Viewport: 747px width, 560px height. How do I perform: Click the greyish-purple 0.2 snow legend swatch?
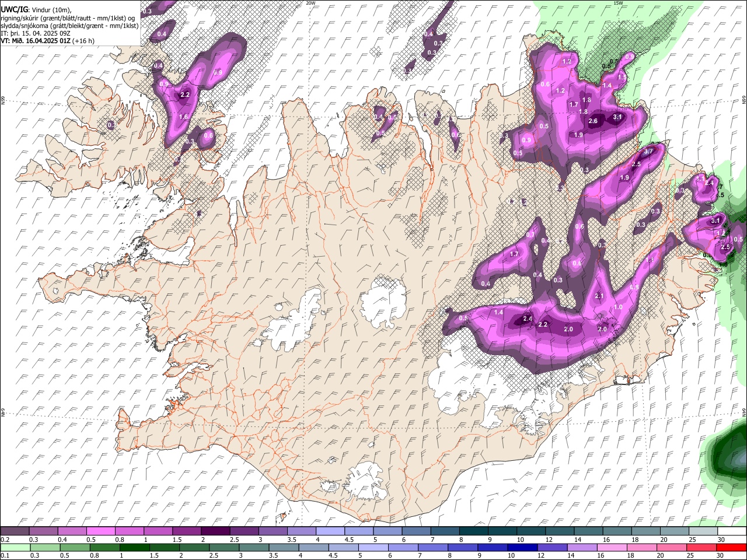point(15,531)
